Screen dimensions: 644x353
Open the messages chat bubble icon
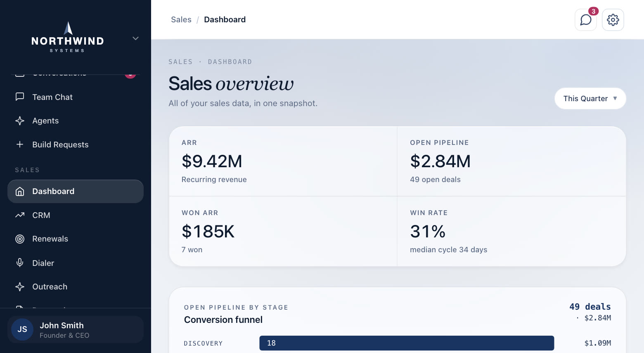point(585,20)
